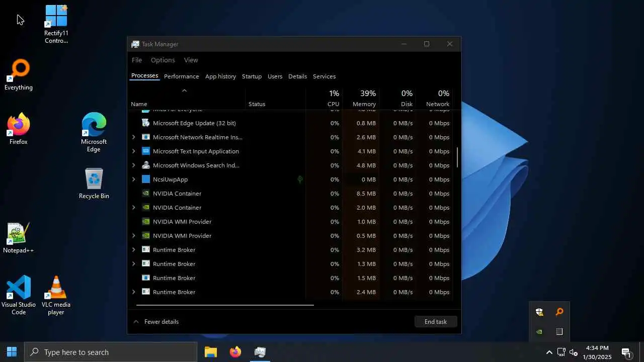Select the VLC media player desktop icon

coord(56,296)
